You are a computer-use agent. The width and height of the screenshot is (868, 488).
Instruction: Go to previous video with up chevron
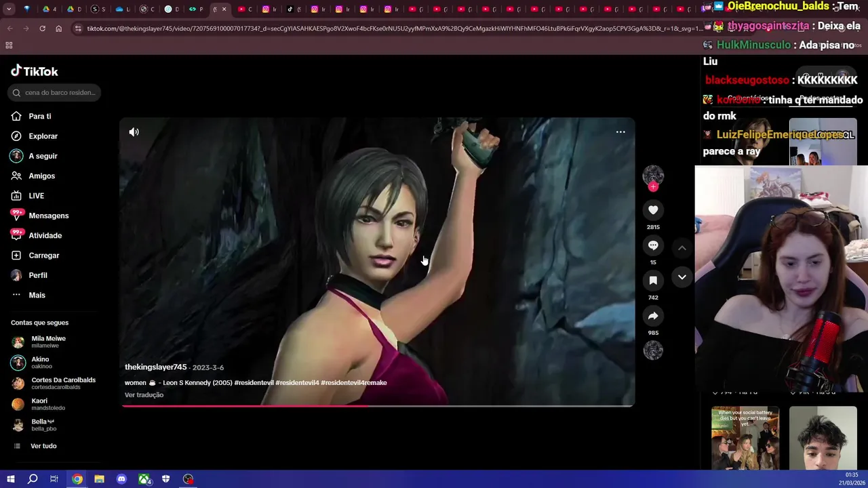tap(682, 248)
